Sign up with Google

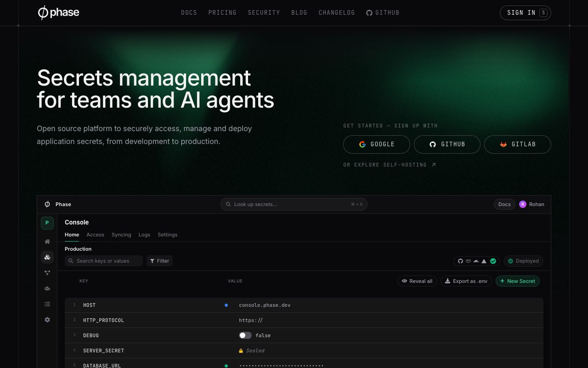[377, 144]
